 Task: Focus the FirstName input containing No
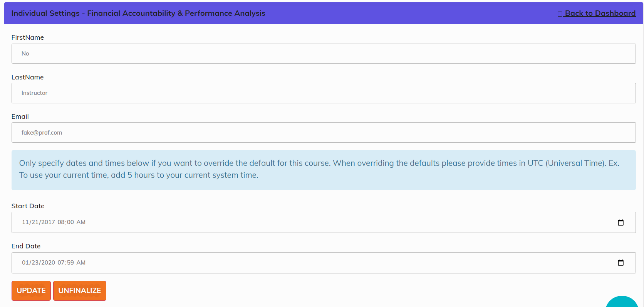click(324, 54)
